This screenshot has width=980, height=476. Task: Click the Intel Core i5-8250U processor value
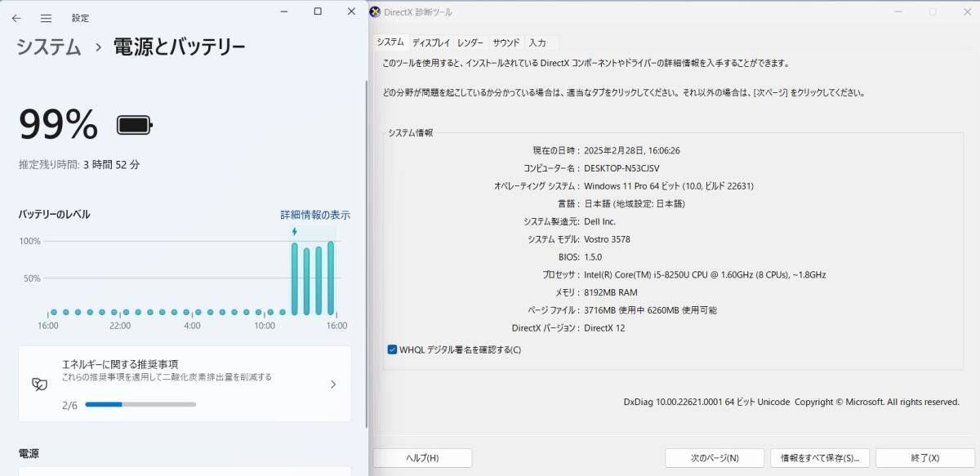(705, 275)
